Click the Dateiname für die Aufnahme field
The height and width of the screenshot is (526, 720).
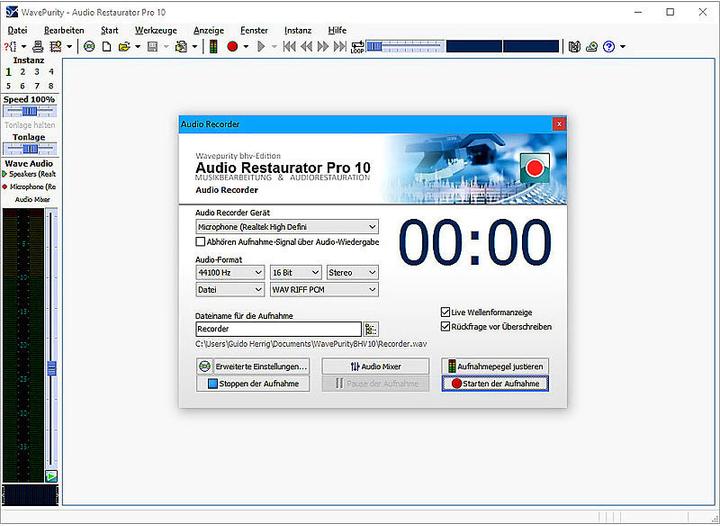click(279, 329)
